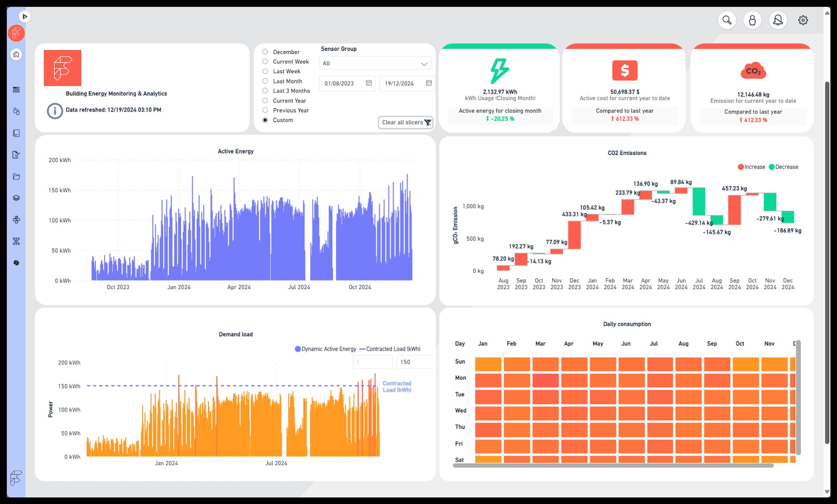Click the Clear all slicers button
Image resolution: width=837 pixels, height=504 pixels.
tap(405, 122)
